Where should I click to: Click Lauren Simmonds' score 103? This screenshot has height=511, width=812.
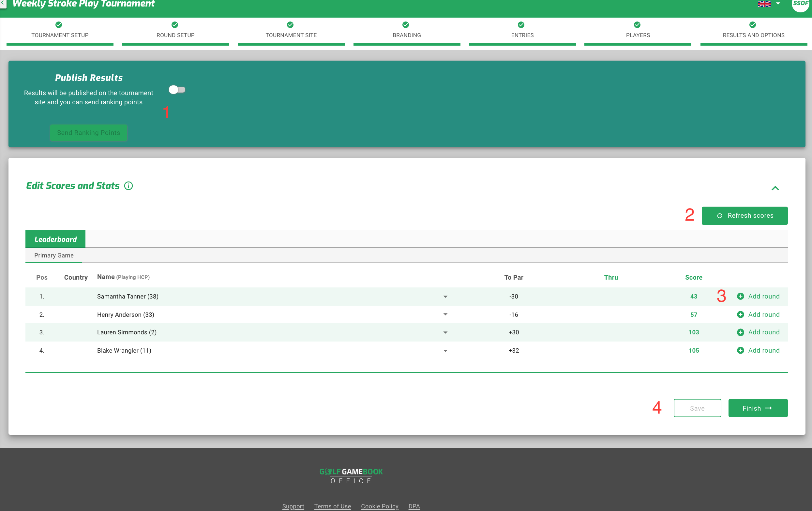[694, 332]
